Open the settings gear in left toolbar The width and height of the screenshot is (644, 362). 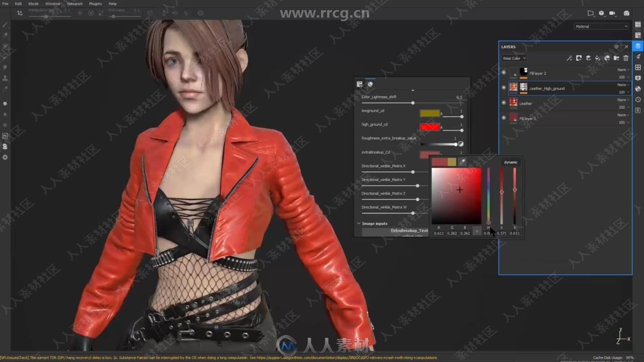(x=5, y=157)
